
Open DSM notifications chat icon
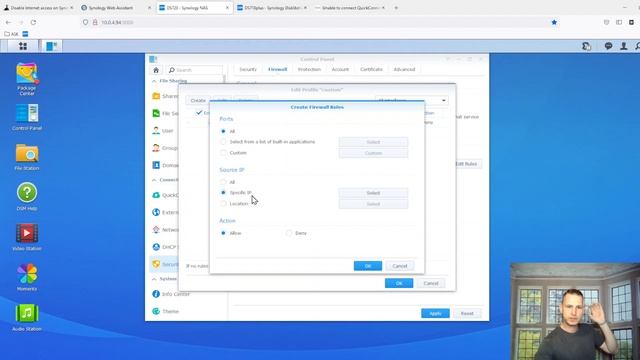click(x=608, y=46)
